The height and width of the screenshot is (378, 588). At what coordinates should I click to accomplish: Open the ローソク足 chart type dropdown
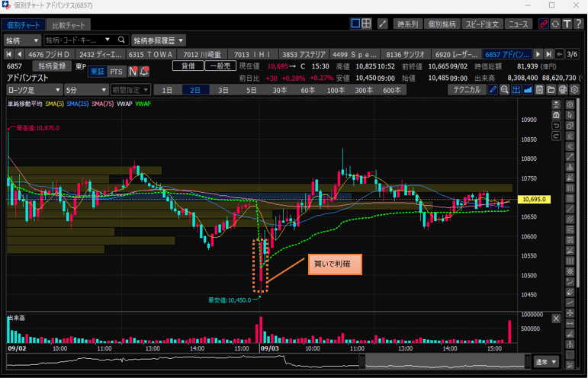pos(34,90)
